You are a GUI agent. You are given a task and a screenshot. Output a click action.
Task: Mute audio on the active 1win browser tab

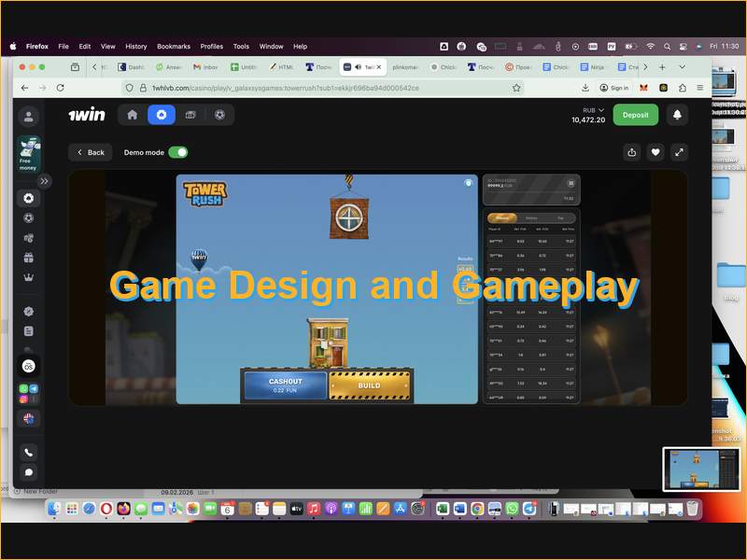(358, 67)
